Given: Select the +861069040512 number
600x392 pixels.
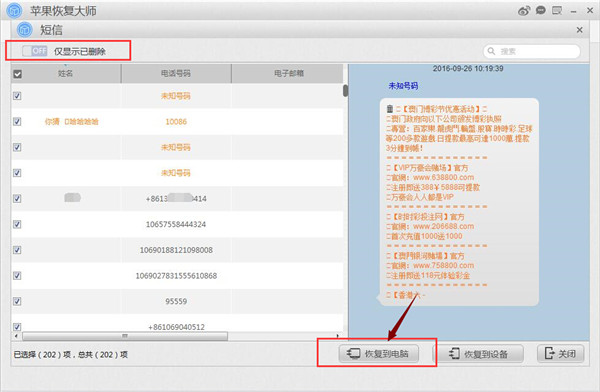Looking at the screenshot, I should [176, 327].
